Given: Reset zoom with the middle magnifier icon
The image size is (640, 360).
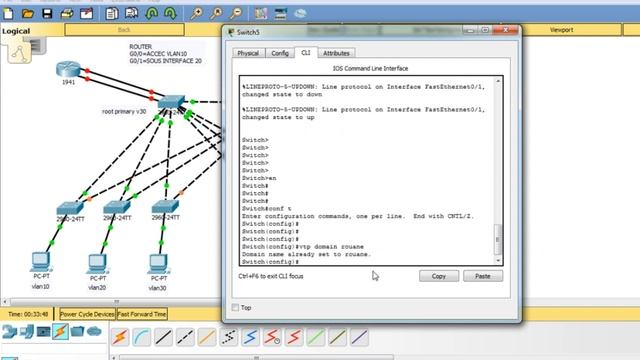Looking at the screenshot, I should pyautogui.click(x=216, y=14).
